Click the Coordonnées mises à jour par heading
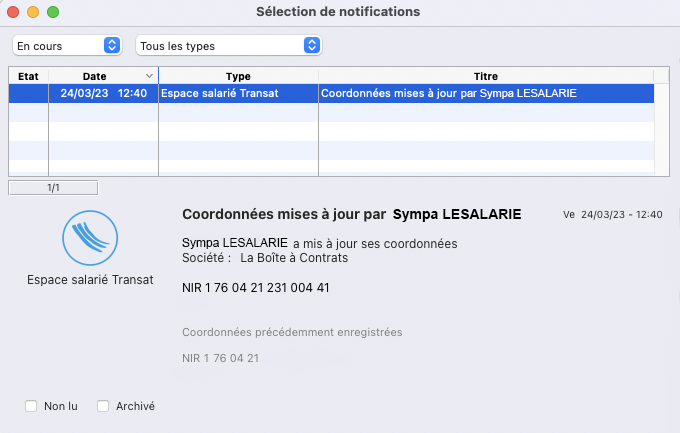Viewport: 680px width, 433px height. click(284, 214)
